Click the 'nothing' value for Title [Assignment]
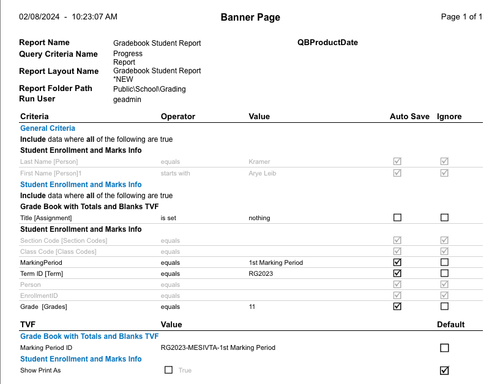This screenshot has width=500, height=384. pos(259,218)
